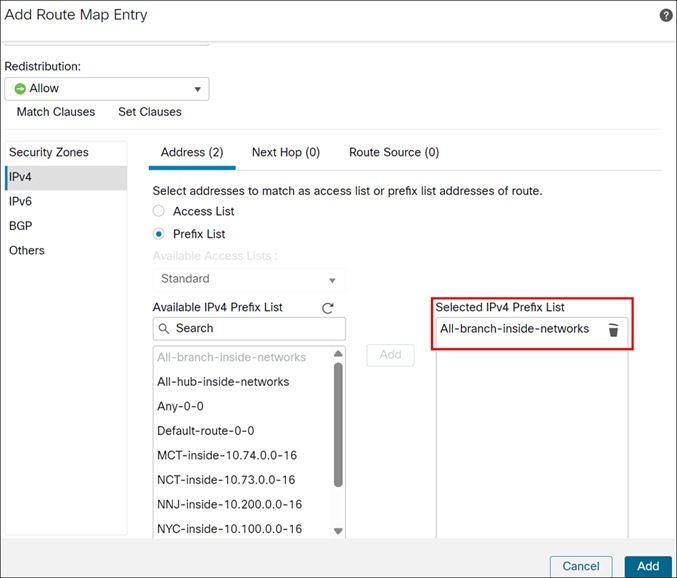This screenshot has width=677, height=578.
Task: Open the Redistribution Allow dropdown
Action: coord(107,89)
